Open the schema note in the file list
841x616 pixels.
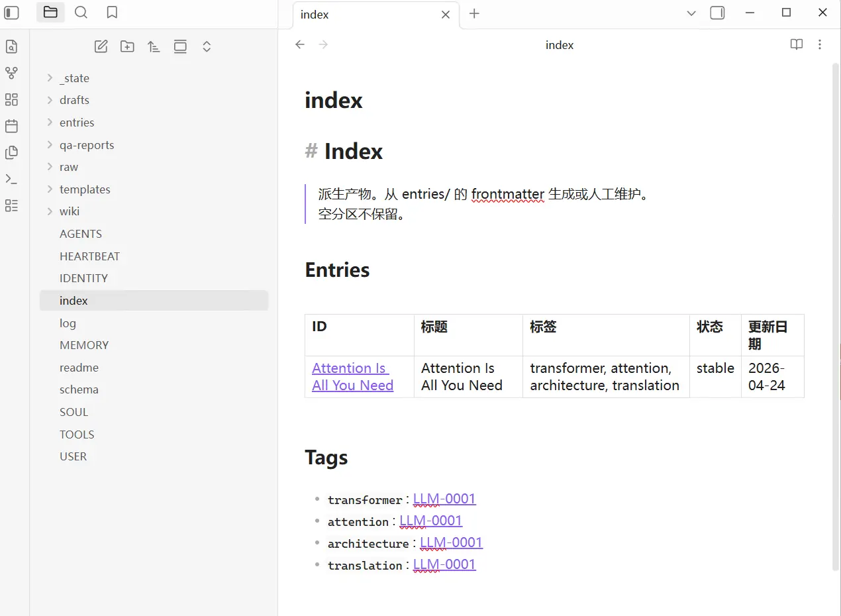[x=79, y=389]
